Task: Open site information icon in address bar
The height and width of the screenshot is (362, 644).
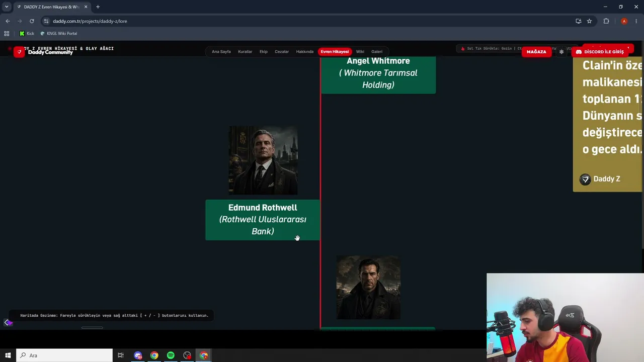Action: coord(46,21)
